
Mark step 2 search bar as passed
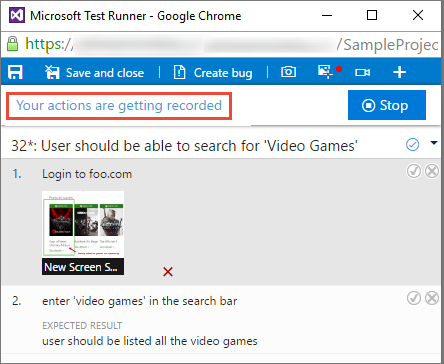click(x=414, y=298)
